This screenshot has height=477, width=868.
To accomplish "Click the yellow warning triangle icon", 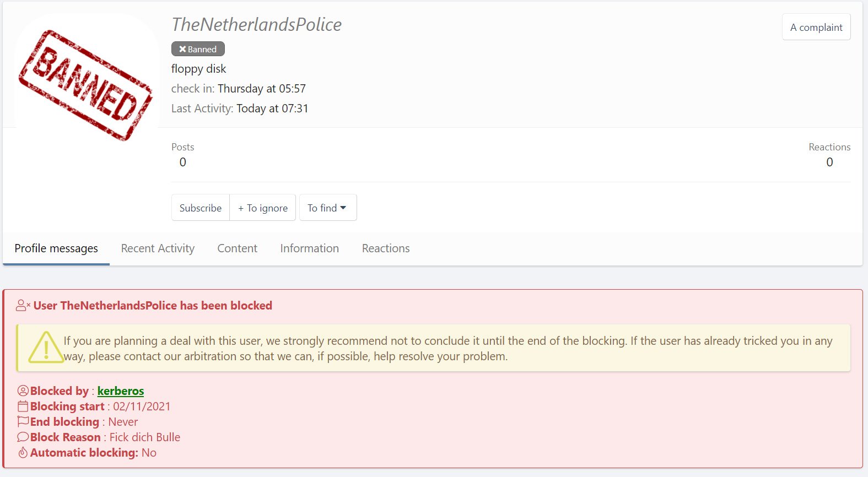I will 46,348.
